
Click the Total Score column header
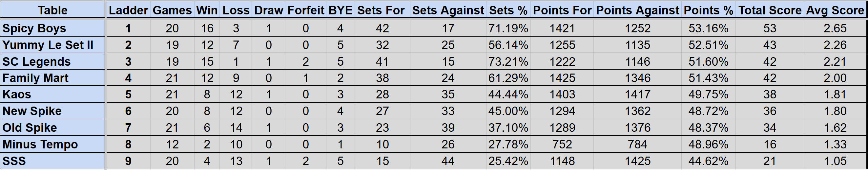pos(770,10)
